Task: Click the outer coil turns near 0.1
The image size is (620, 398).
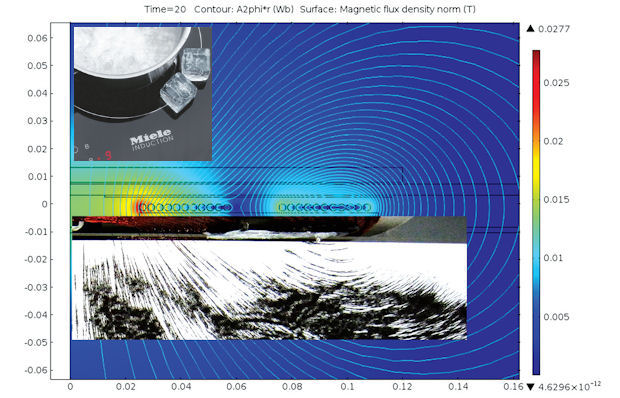Action: coord(324,207)
